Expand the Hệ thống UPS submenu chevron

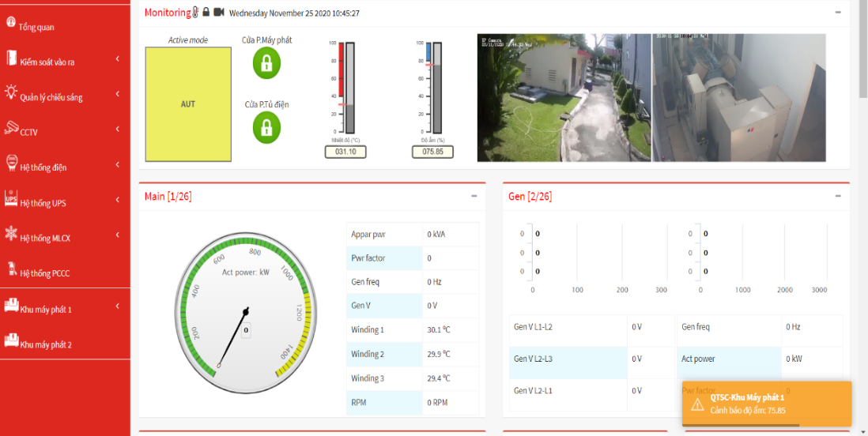[118, 199]
